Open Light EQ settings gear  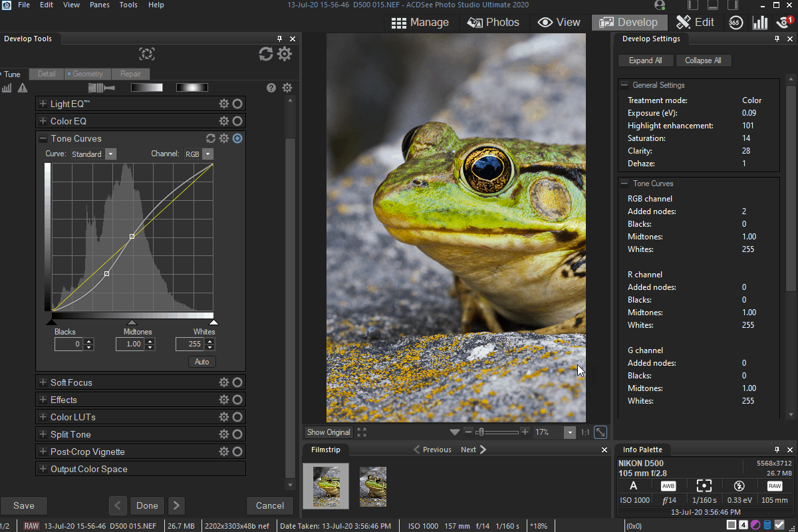point(224,104)
